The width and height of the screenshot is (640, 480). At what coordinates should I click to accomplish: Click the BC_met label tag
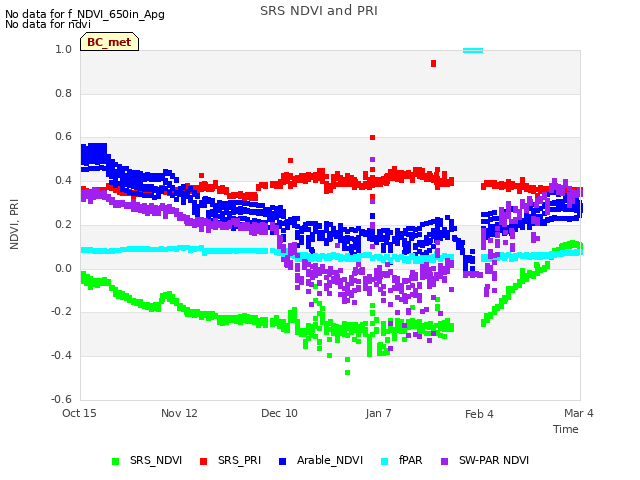(x=109, y=42)
